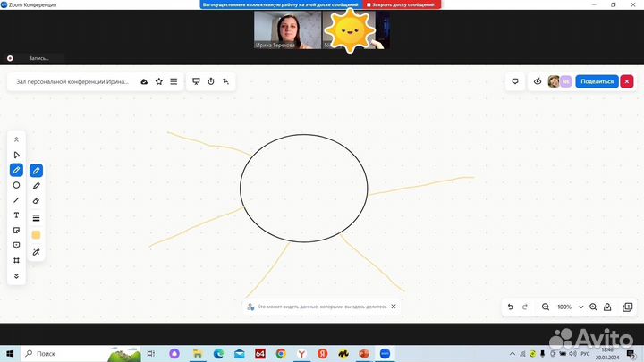Select the ellipse shape tool
Viewport: 644px width, 362px height.
16,185
